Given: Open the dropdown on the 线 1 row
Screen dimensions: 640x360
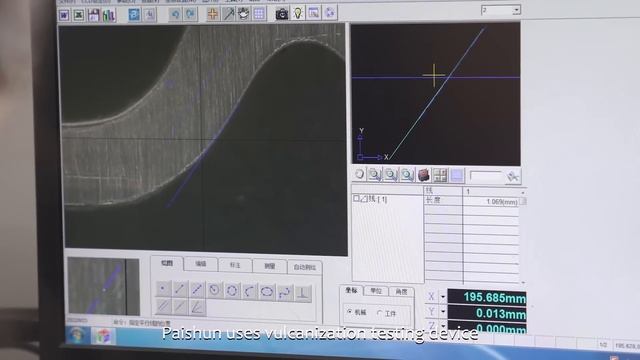Looking at the screenshot, I should point(523,192).
